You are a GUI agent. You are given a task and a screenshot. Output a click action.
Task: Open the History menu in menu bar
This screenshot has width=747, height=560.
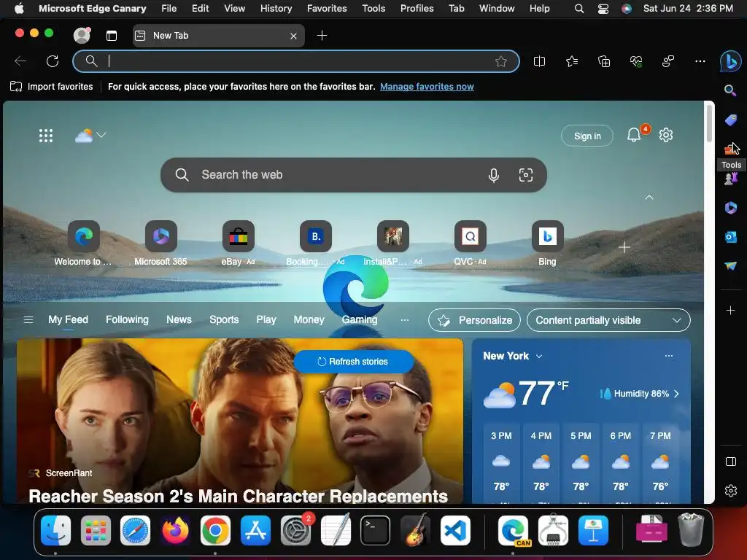click(276, 9)
